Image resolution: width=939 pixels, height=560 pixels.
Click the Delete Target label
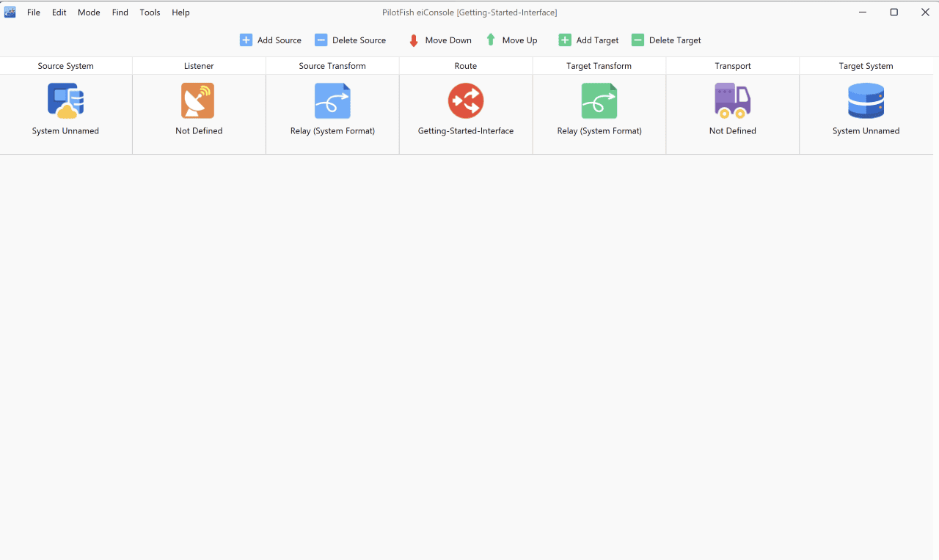tap(675, 40)
